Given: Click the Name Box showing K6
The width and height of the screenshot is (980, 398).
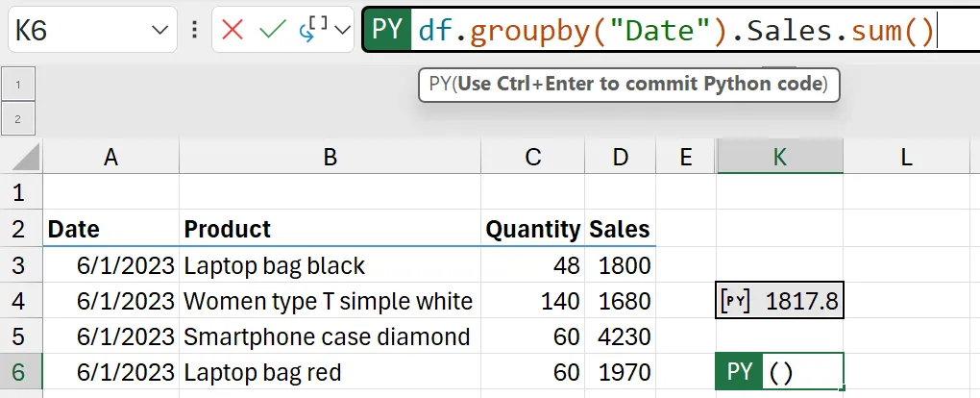Looking at the screenshot, I should [77, 30].
